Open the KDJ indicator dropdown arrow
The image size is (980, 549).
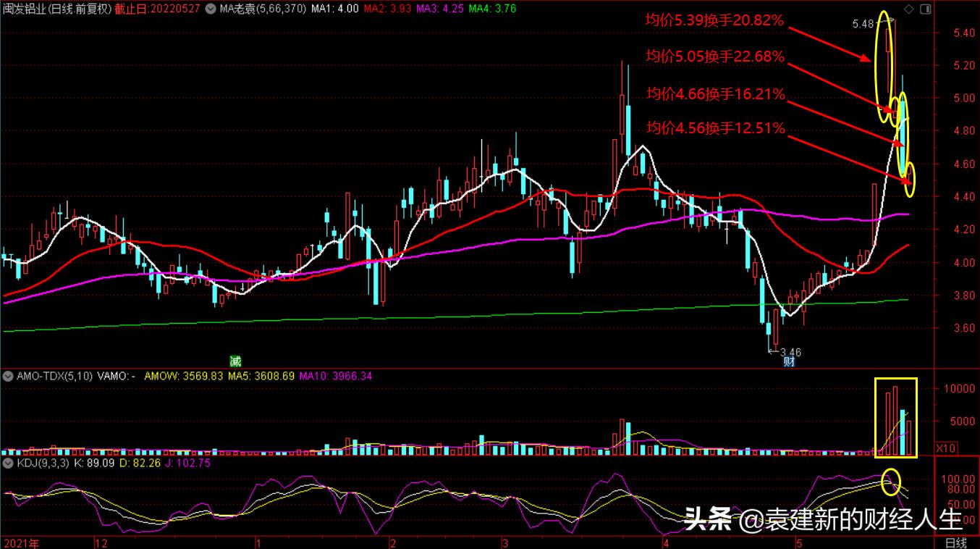pyautogui.click(x=8, y=462)
